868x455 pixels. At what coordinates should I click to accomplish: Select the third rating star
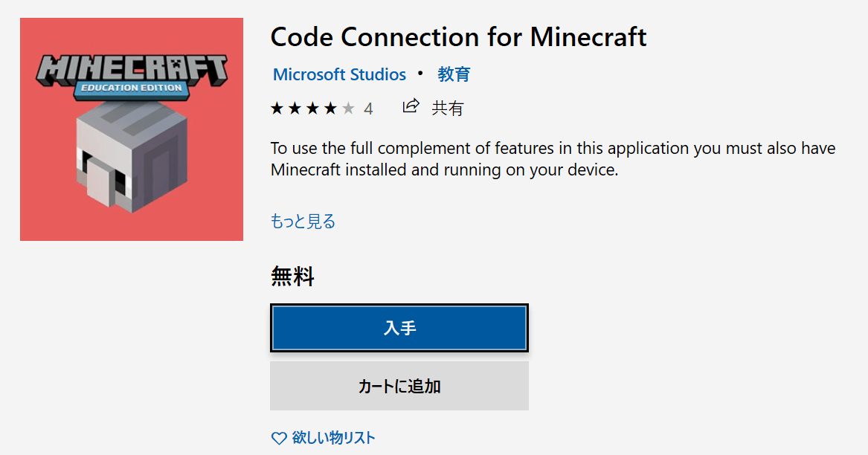point(312,109)
